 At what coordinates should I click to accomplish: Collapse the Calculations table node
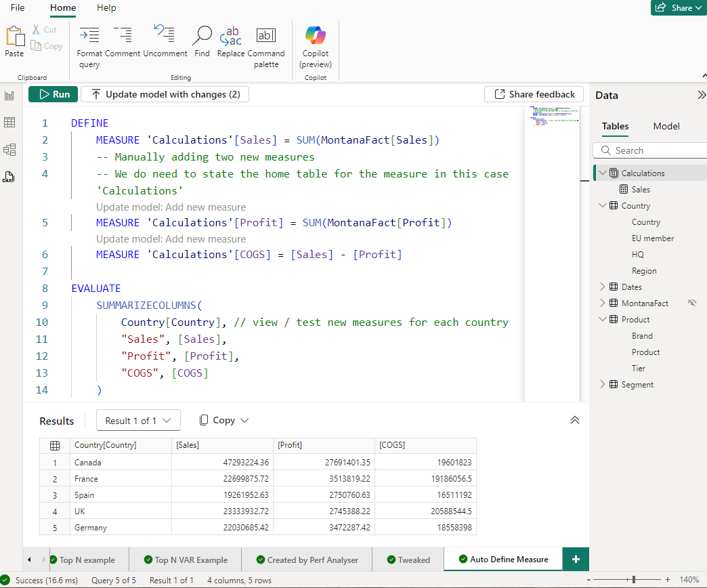pyautogui.click(x=603, y=173)
